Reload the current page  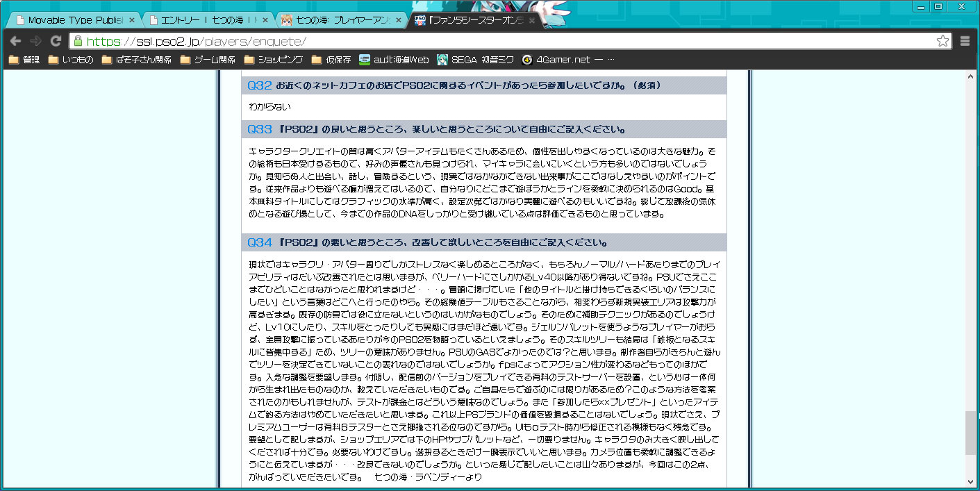[56, 41]
